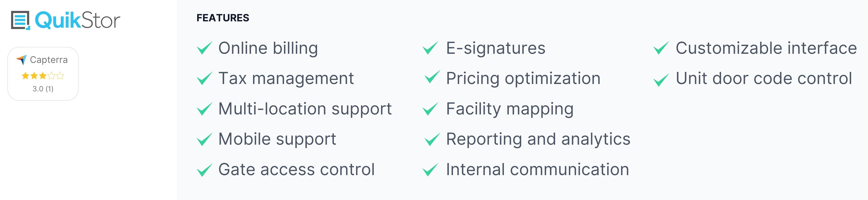Click the checkmark next to Facility mapping
868x200 pixels.
[x=431, y=109]
